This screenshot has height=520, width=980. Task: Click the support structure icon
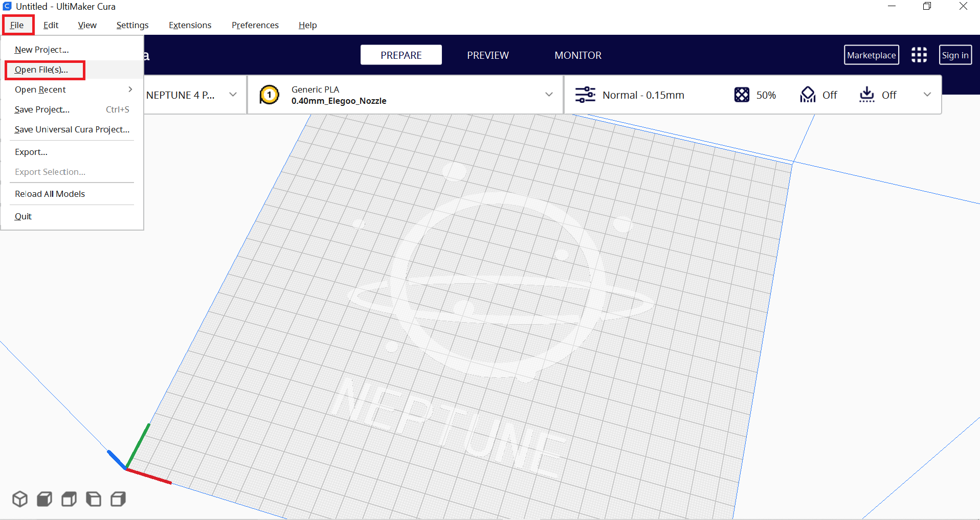pos(808,95)
